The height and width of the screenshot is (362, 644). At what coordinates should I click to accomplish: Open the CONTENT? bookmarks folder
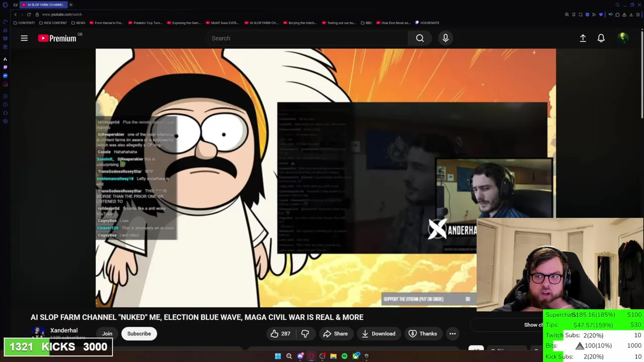pyautogui.click(x=24, y=23)
